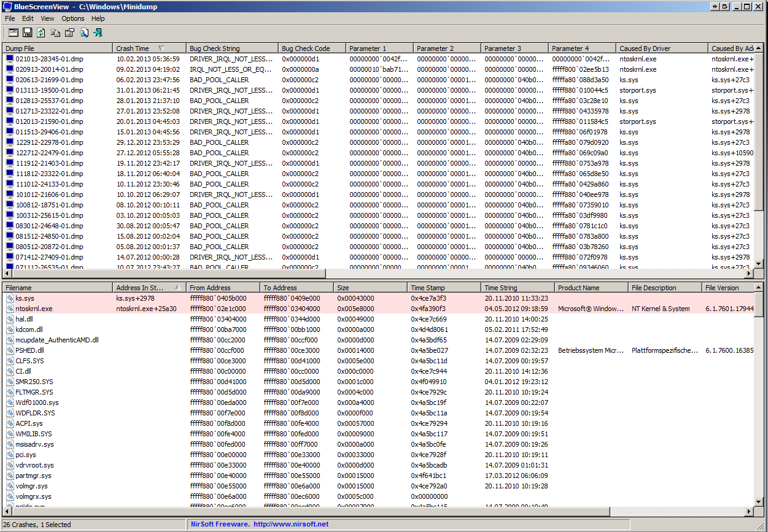Open the Properties toolbar icon
768x532 pixels.
pyautogui.click(x=69, y=33)
